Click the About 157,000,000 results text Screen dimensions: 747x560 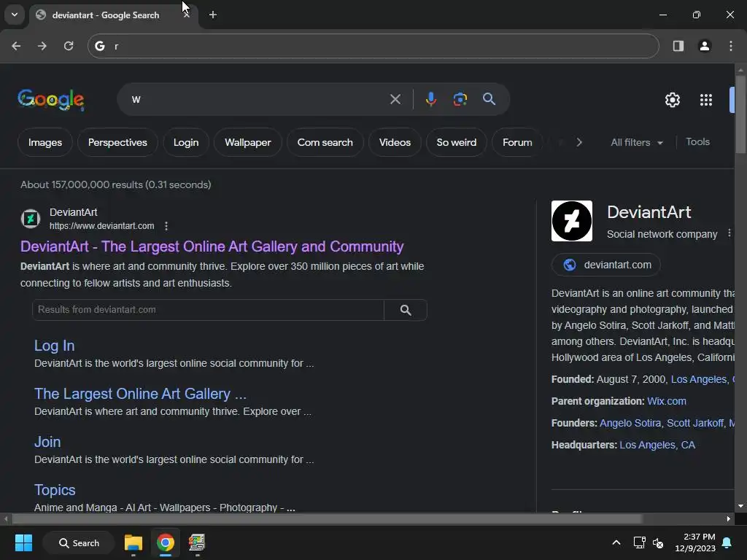116,184
